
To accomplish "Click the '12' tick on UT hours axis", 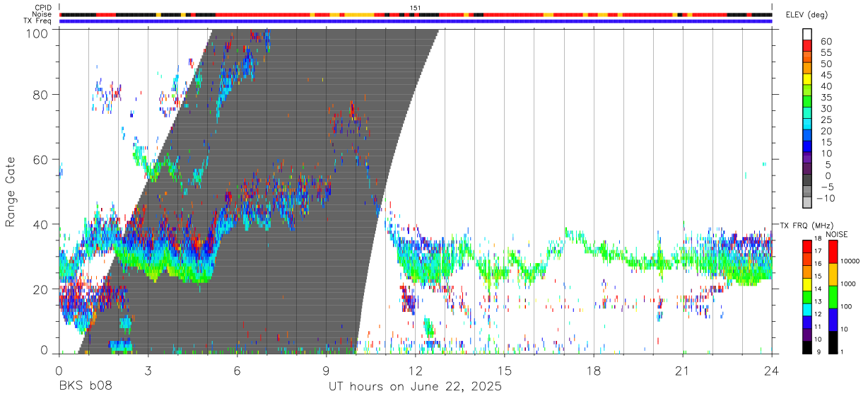I will tap(415, 371).
